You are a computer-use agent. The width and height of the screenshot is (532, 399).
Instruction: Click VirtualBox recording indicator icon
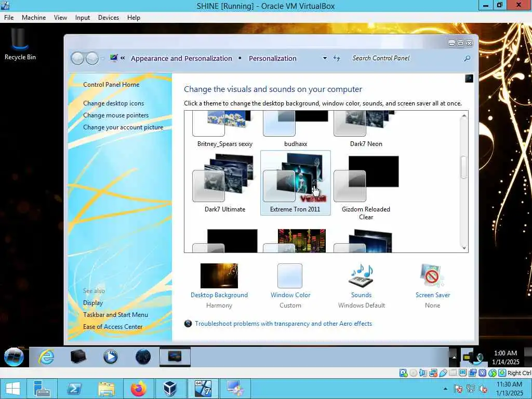[473, 373]
